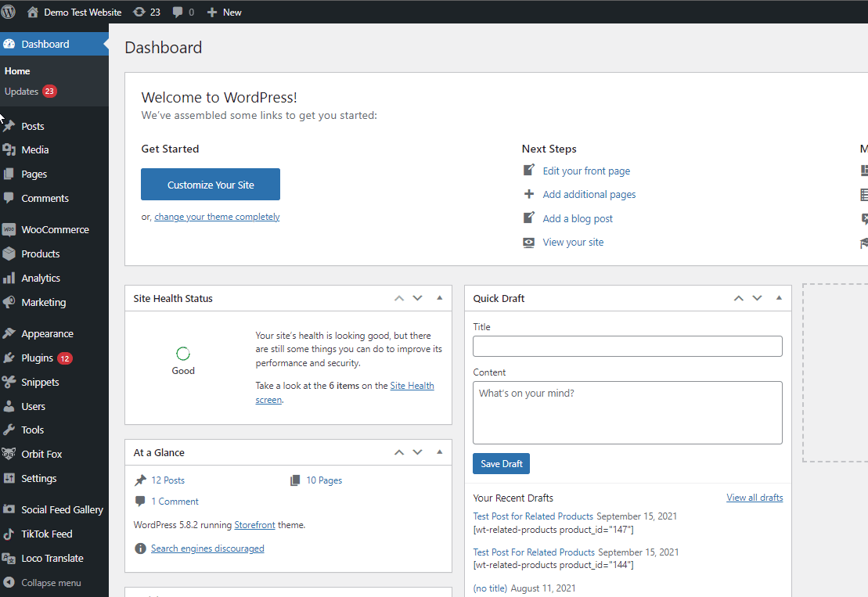Click the Tools wrench icon
The width and height of the screenshot is (868, 597).
pos(9,430)
